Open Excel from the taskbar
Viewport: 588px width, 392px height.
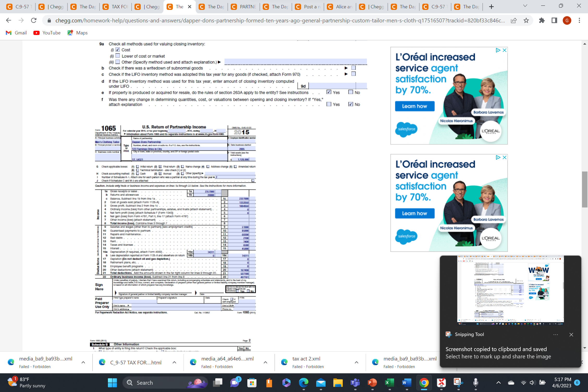(389, 383)
